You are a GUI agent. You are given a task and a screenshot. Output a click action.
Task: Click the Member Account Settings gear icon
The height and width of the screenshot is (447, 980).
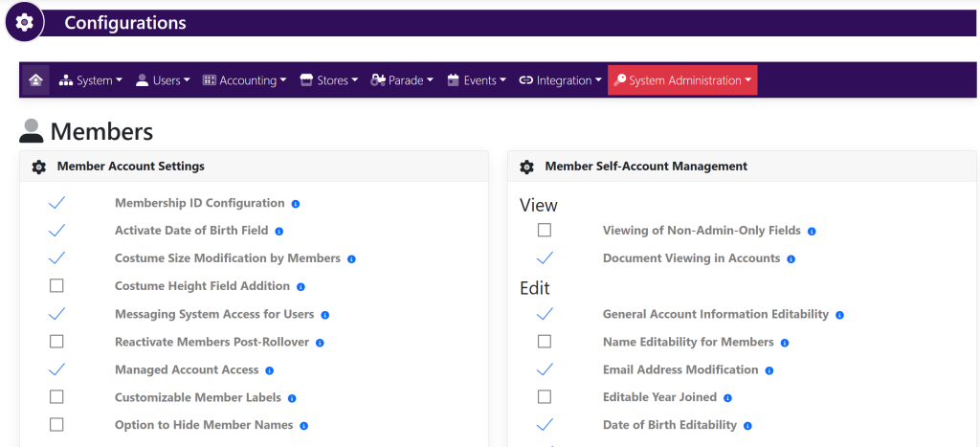point(39,167)
